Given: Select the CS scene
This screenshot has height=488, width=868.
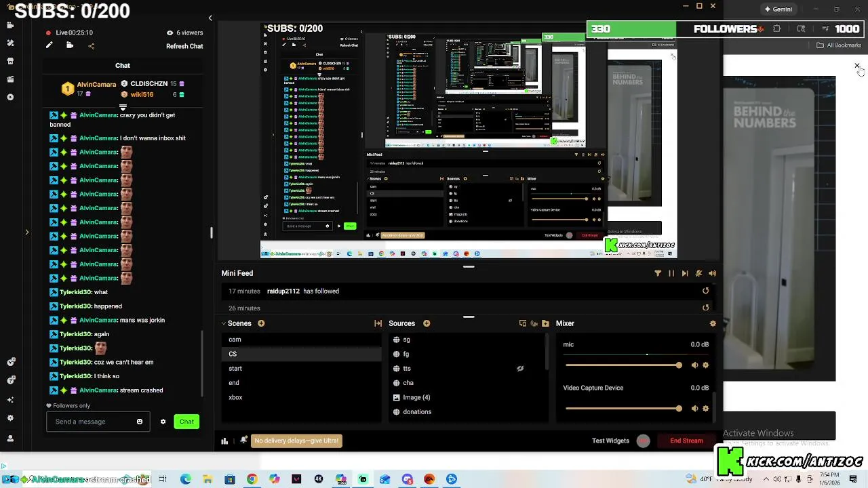Looking at the screenshot, I should [301, 354].
